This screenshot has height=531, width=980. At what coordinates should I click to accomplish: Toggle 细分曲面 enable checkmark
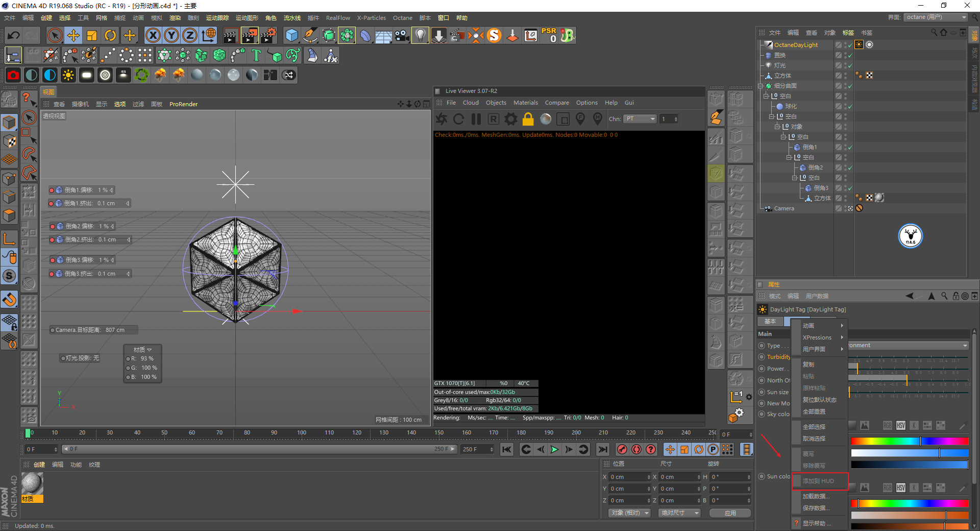click(x=850, y=86)
